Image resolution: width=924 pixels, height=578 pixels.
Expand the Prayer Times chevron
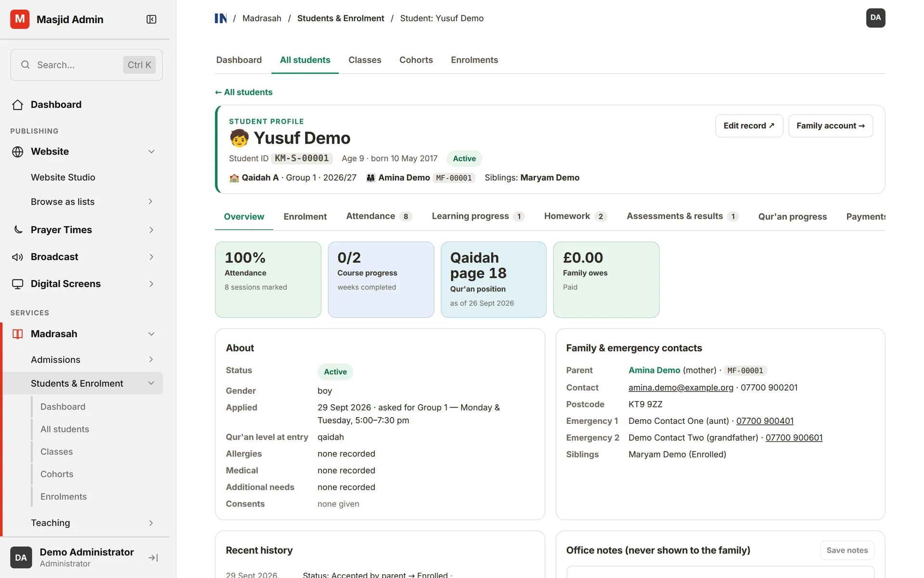click(151, 230)
